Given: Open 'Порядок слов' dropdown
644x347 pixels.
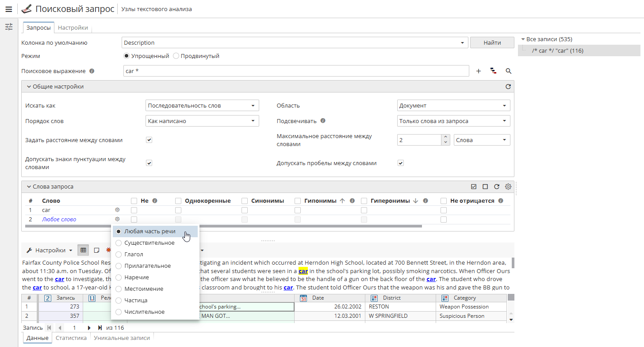Looking at the screenshot, I should 202,121.
